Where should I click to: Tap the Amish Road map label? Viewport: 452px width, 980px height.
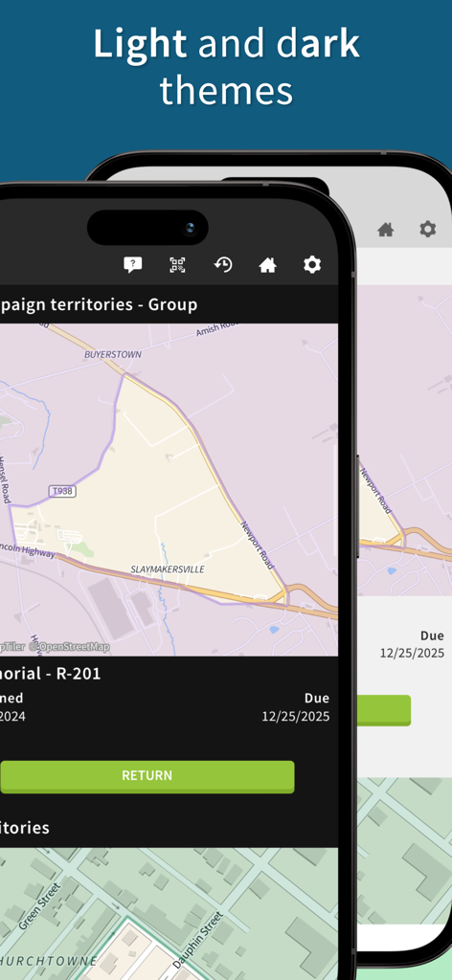tap(218, 329)
